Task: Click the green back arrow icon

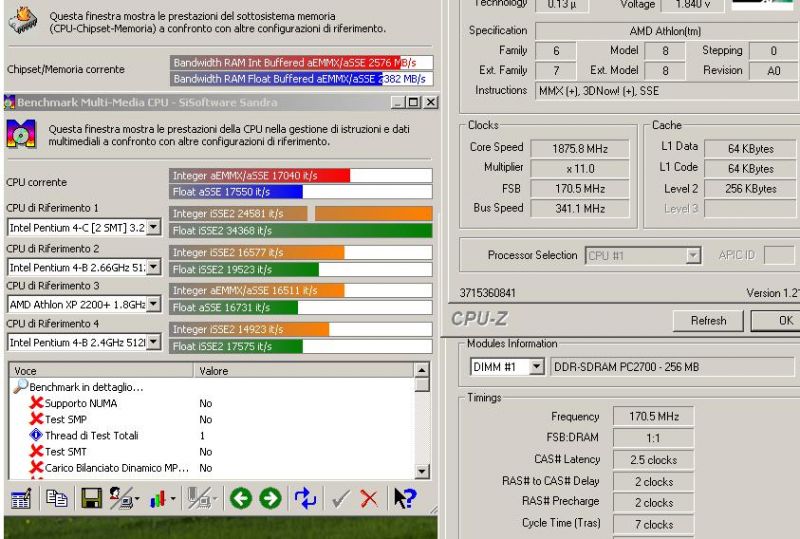Action: click(241, 498)
